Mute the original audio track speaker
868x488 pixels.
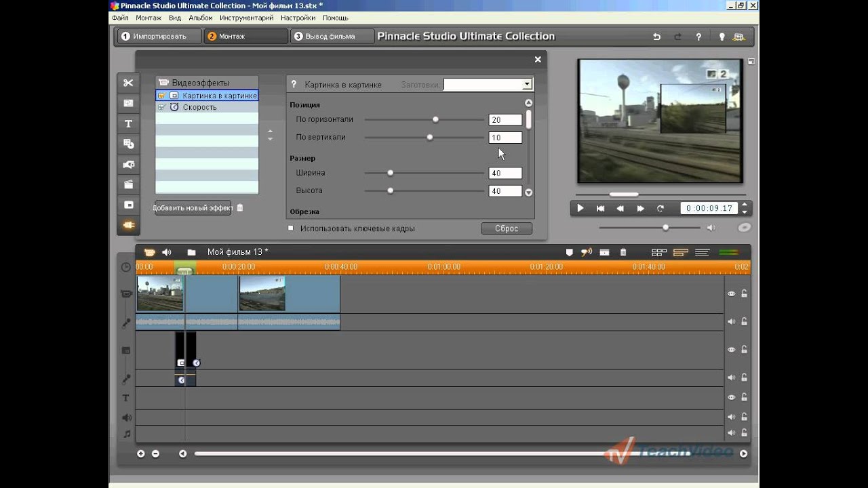[731, 322]
